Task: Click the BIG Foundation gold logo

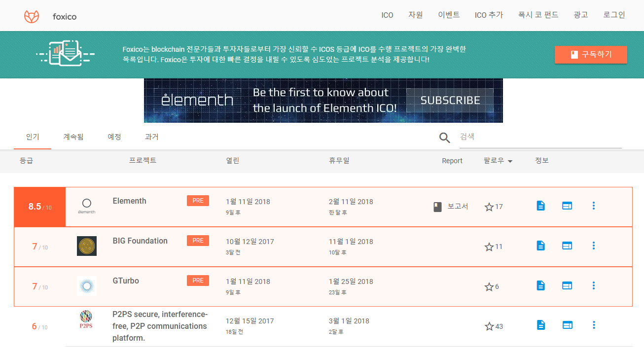Action: click(x=87, y=246)
